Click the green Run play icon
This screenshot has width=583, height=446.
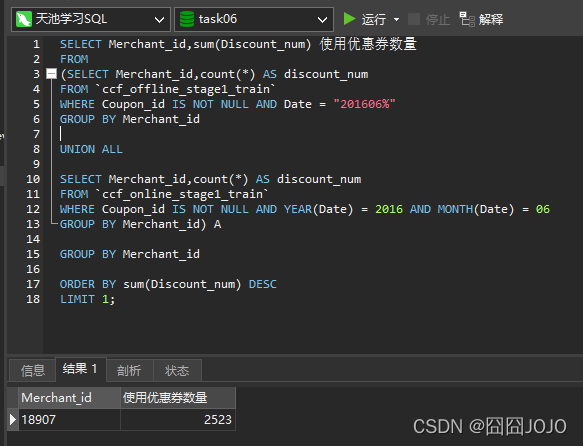349,19
